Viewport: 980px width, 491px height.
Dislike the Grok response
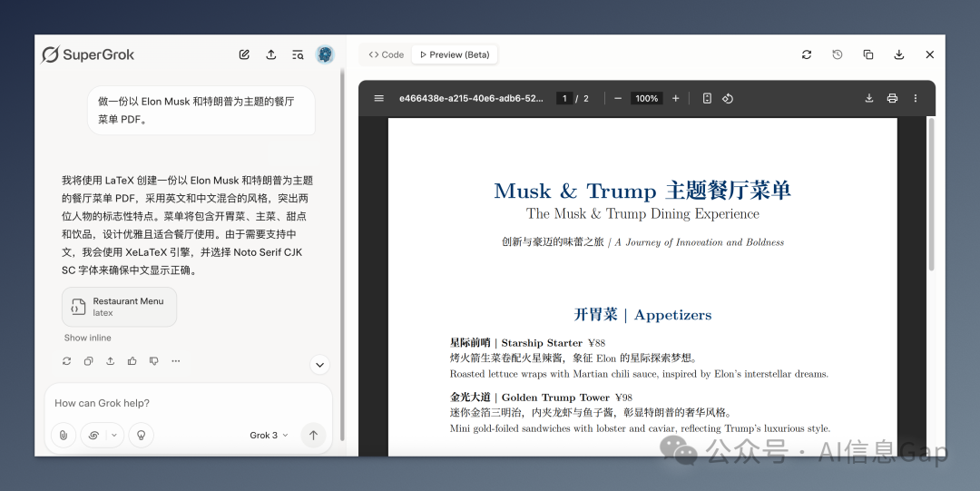(x=153, y=361)
